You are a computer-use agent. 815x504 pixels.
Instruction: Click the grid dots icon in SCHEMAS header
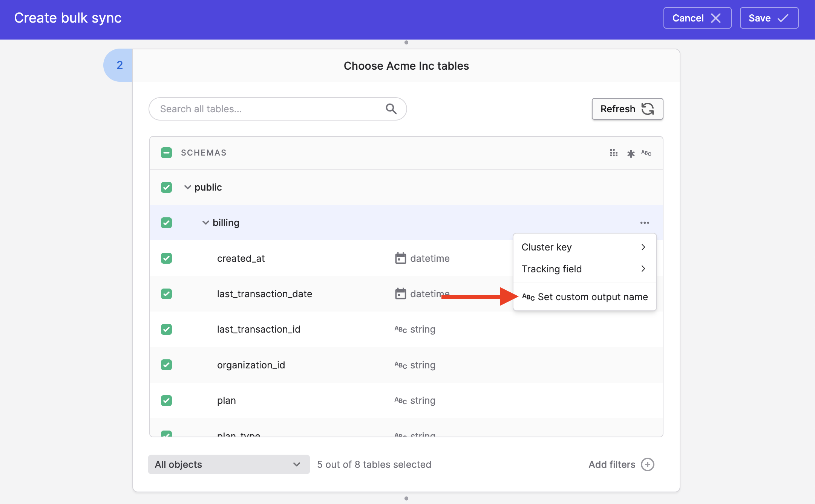tap(613, 153)
